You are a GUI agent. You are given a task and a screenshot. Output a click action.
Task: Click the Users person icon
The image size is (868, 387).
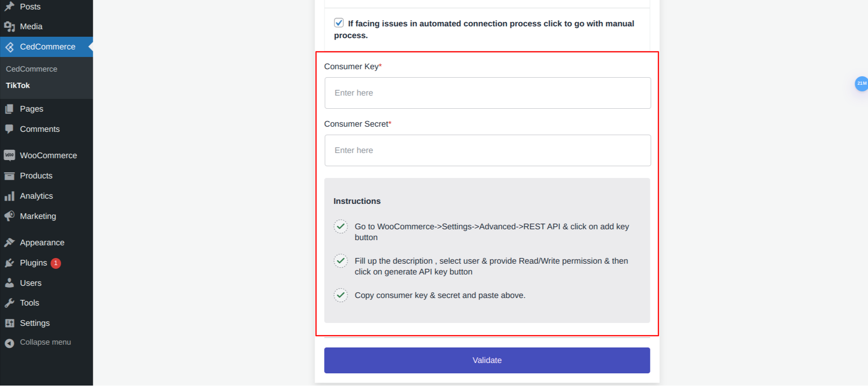[9, 283]
